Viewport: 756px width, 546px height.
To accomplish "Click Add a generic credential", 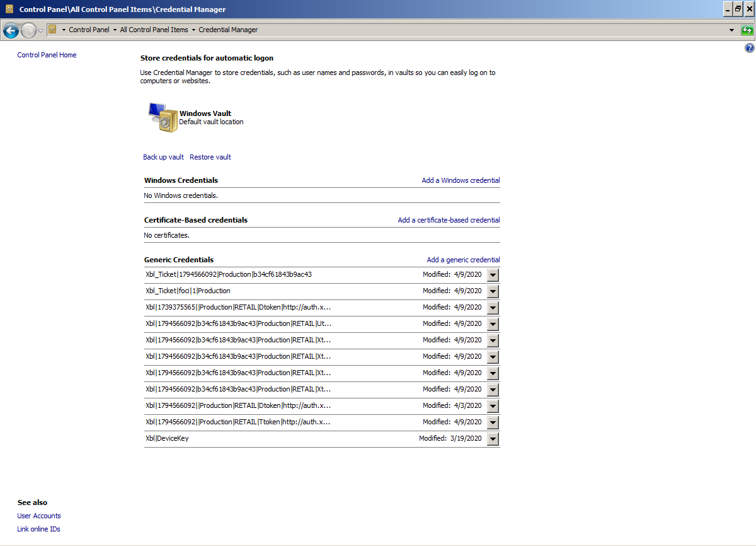I will (463, 260).
